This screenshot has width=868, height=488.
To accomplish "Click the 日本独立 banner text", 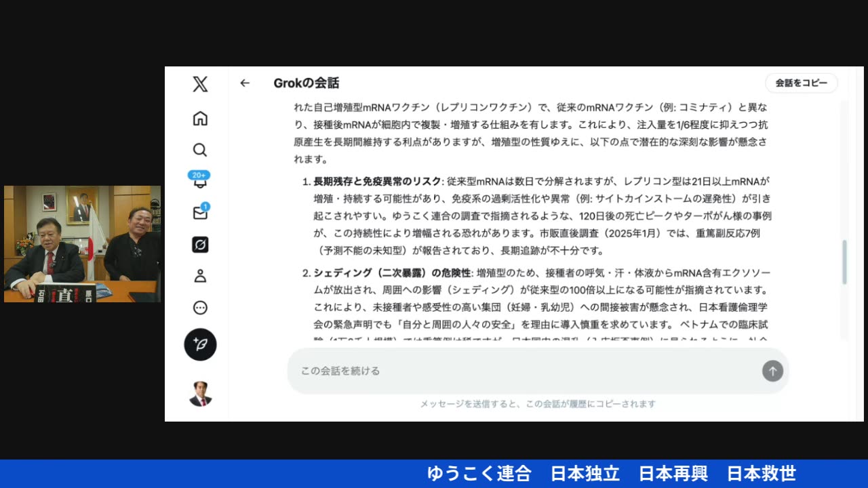I will click(x=585, y=473).
